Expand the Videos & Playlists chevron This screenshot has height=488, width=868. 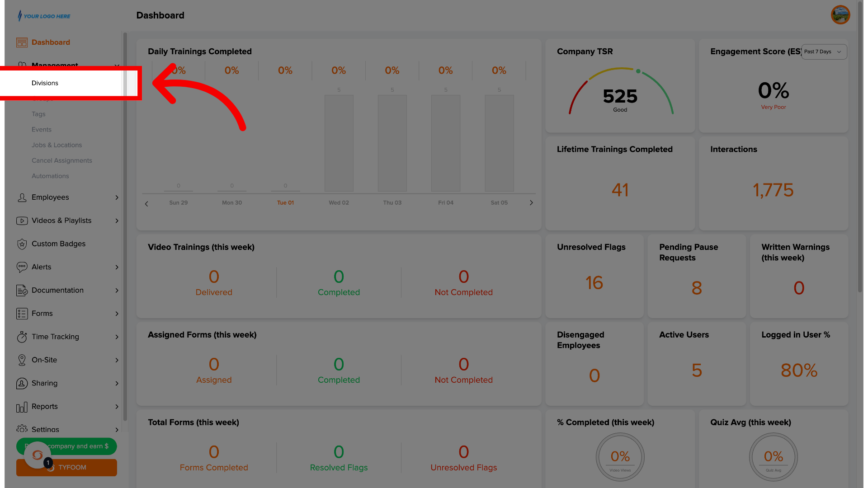(117, 221)
